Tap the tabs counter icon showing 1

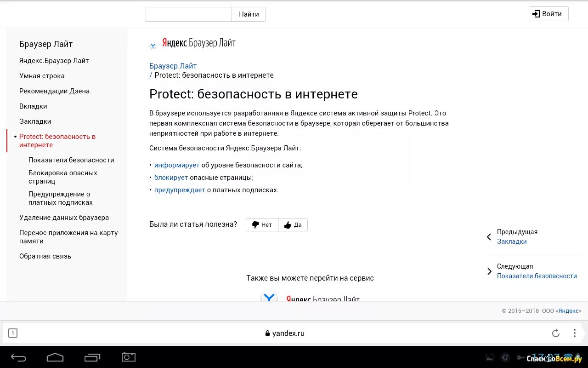[13, 333]
